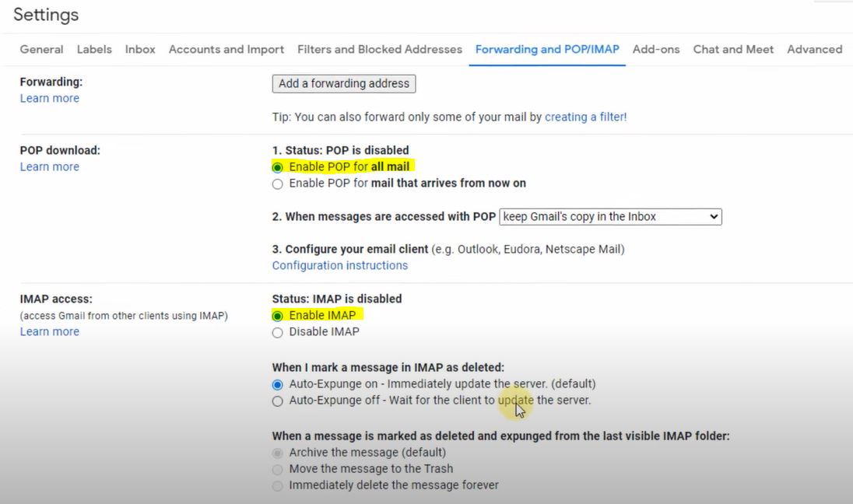Switch to the Labels tab
853x504 pixels.
click(94, 50)
